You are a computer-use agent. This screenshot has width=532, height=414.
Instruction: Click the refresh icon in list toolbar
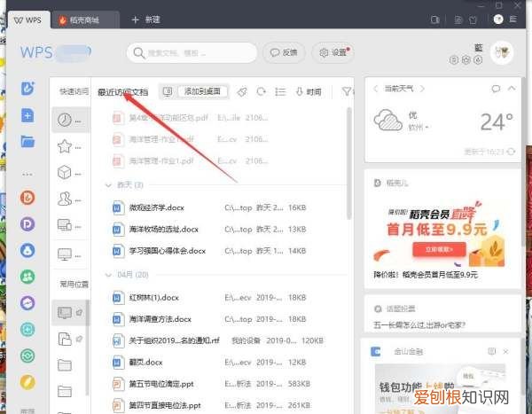(x=261, y=91)
